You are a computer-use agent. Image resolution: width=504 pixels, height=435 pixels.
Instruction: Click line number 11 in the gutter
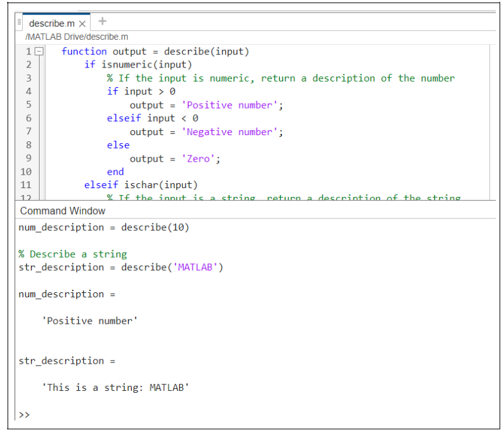pyautogui.click(x=26, y=185)
